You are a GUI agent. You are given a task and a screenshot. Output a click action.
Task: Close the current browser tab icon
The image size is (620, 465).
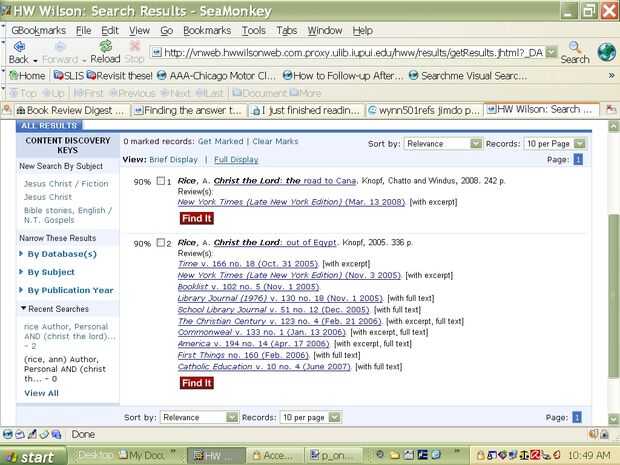[x=611, y=110]
